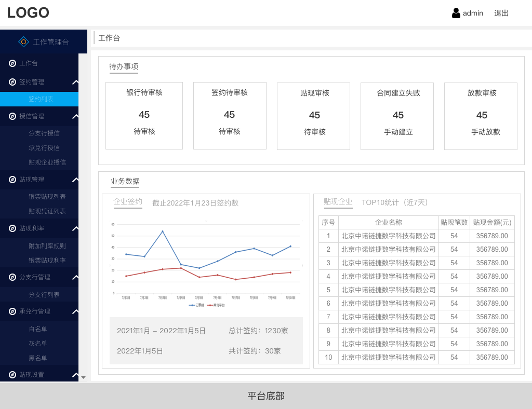Click the 贴现利率 sidebar icon
The width and height of the screenshot is (532, 409).
[11, 228]
